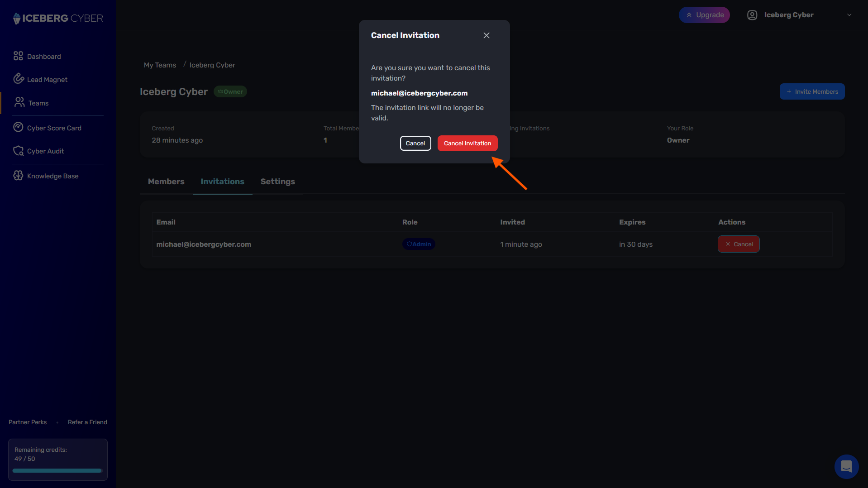Click the Invited column header

click(x=512, y=222)
